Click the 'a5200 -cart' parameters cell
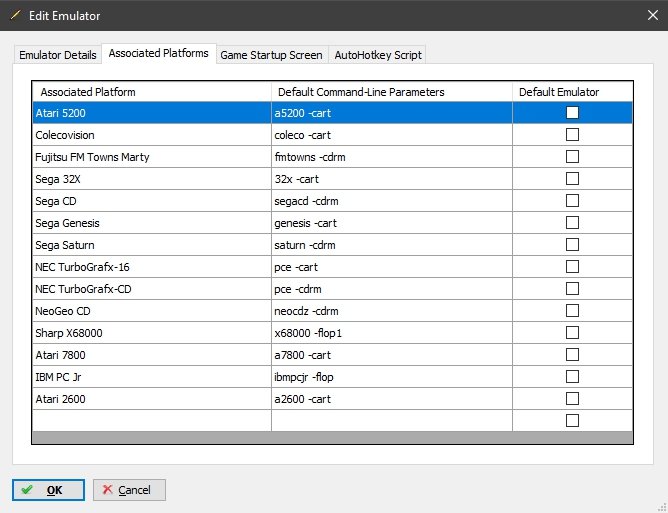 pos(392,113)
